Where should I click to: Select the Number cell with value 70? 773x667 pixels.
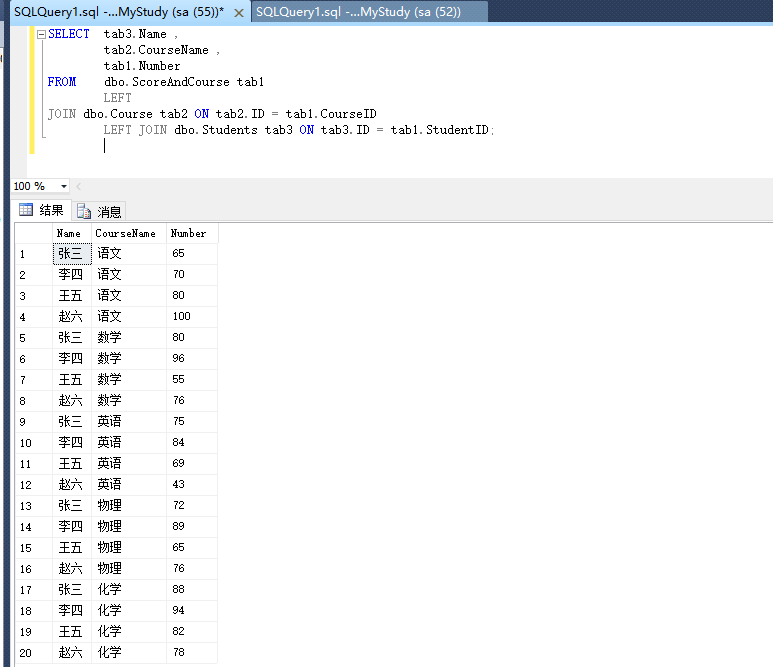tap(192, 275)
